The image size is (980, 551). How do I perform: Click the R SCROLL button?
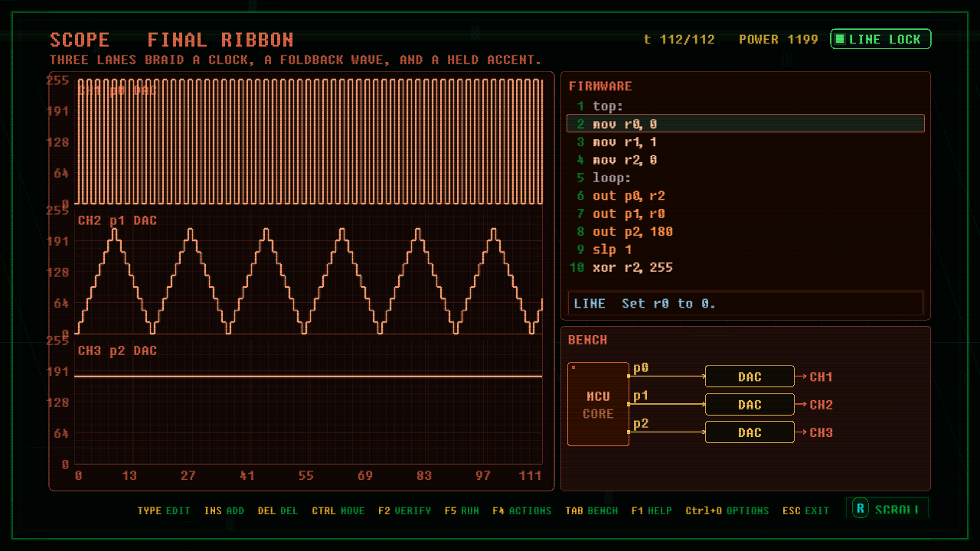pyautogui.click(x=887, y=509)
